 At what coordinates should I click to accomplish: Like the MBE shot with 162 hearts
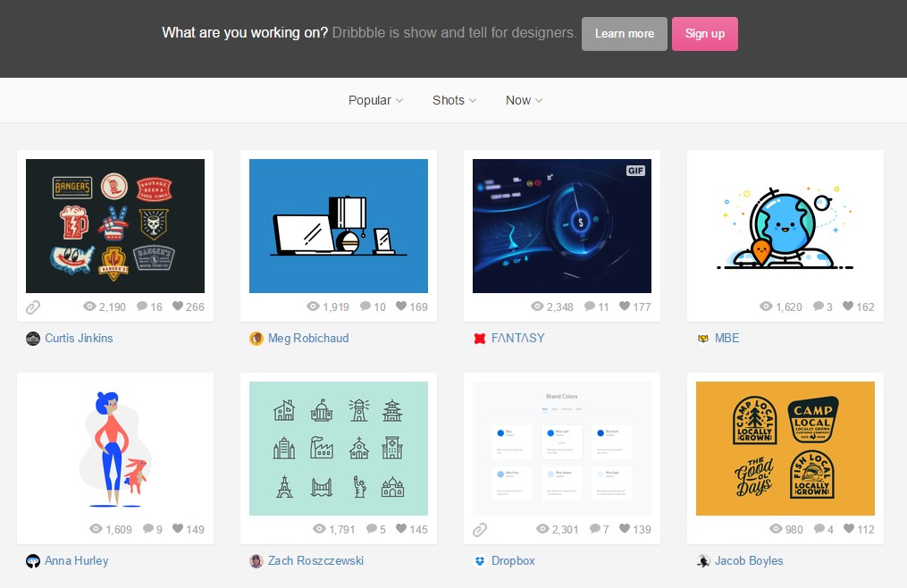[848, 306]
